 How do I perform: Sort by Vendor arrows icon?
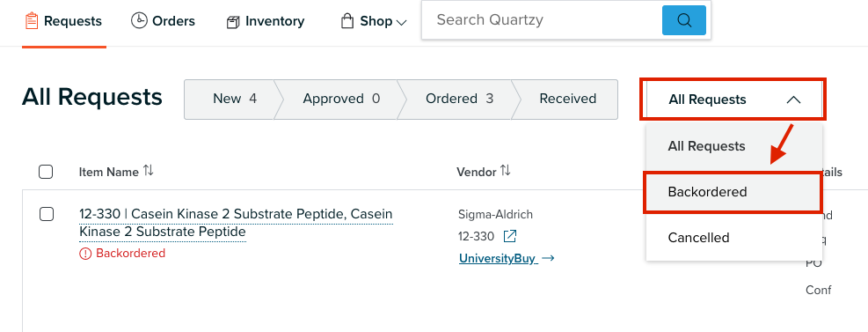point(505,171)
